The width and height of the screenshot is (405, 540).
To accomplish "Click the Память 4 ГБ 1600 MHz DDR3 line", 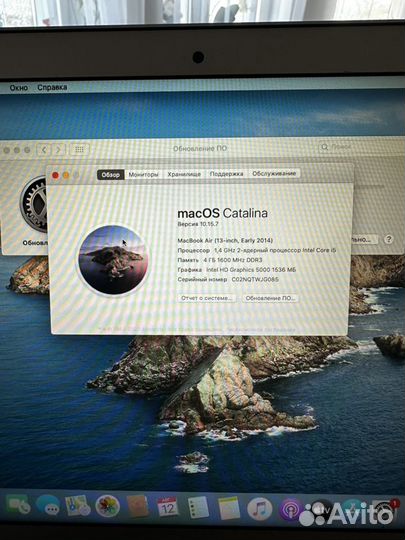I will pyautogui.click(x=220, y=260).
